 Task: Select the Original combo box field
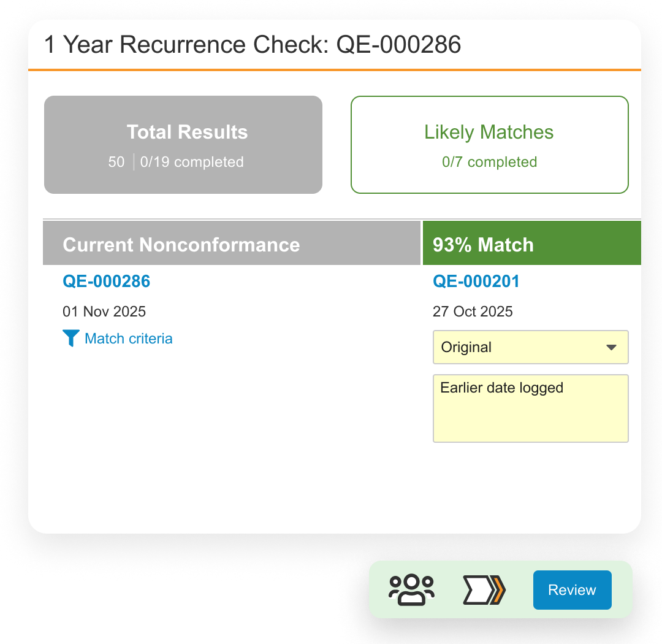point(521,347)
